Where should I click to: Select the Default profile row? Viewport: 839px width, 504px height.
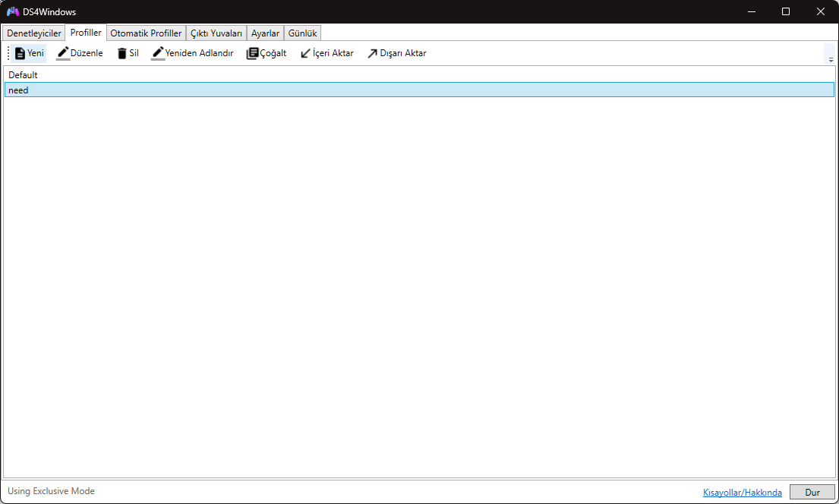419,75
